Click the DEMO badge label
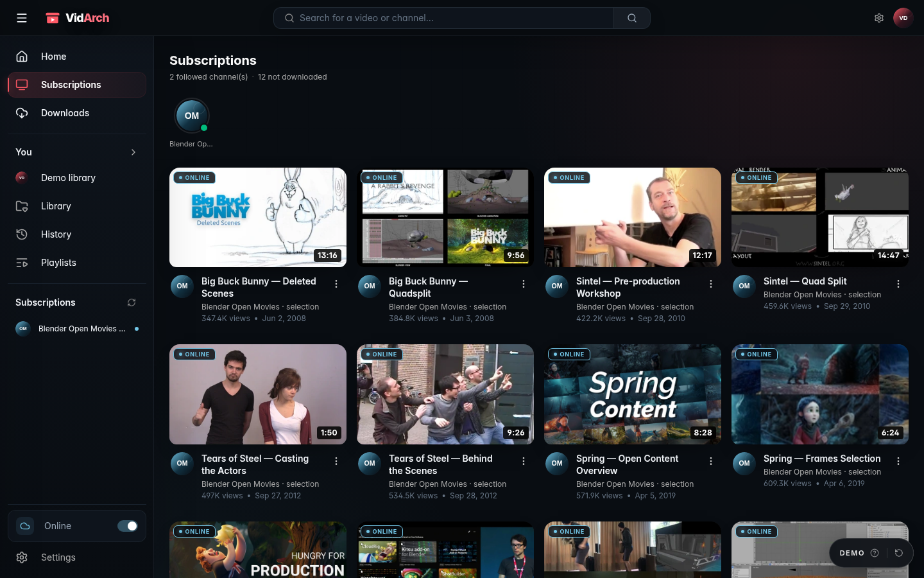 (x=851, y=553)
